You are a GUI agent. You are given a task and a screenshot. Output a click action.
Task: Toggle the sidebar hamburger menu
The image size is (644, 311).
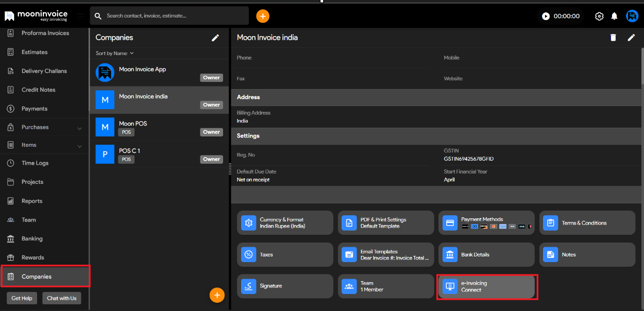click(80, 16)
